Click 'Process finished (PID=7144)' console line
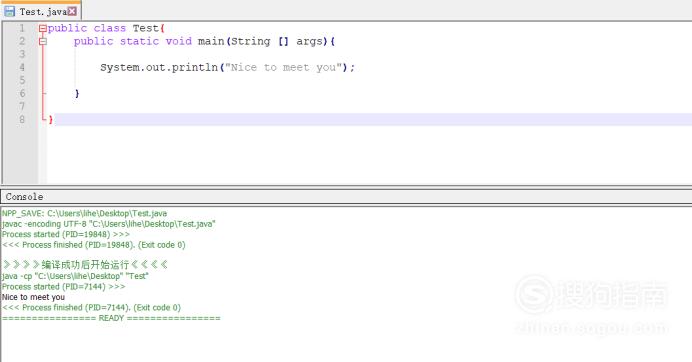 [x=91, y=308]
